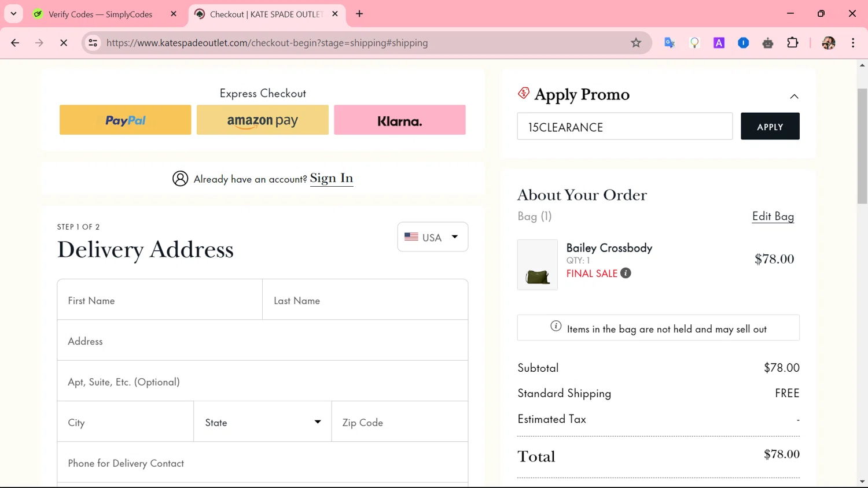The image size is (868, 488).
Task: Open a new browser tab
Action: coord(359,14)
